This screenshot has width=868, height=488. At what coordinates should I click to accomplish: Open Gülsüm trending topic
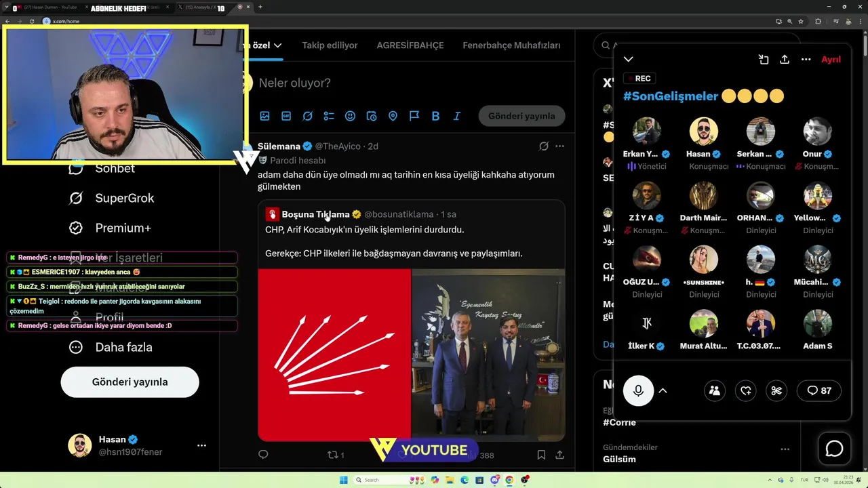click(x=619, y=459)
